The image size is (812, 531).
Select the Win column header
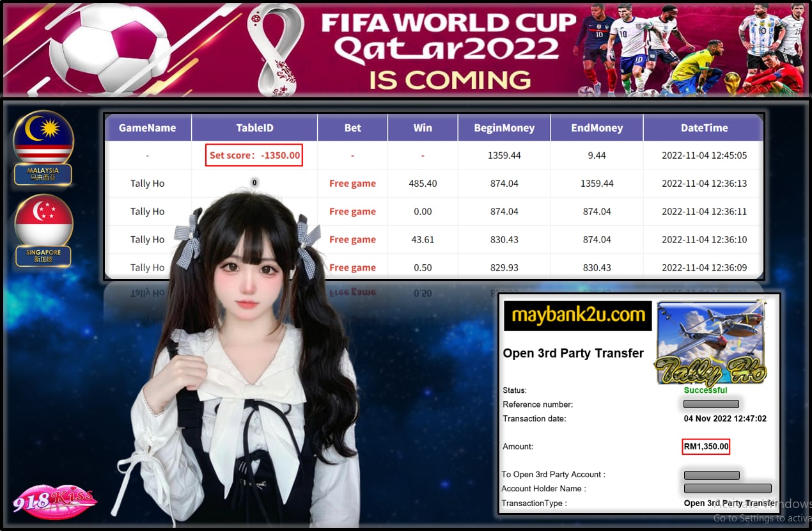pos(423,128)
